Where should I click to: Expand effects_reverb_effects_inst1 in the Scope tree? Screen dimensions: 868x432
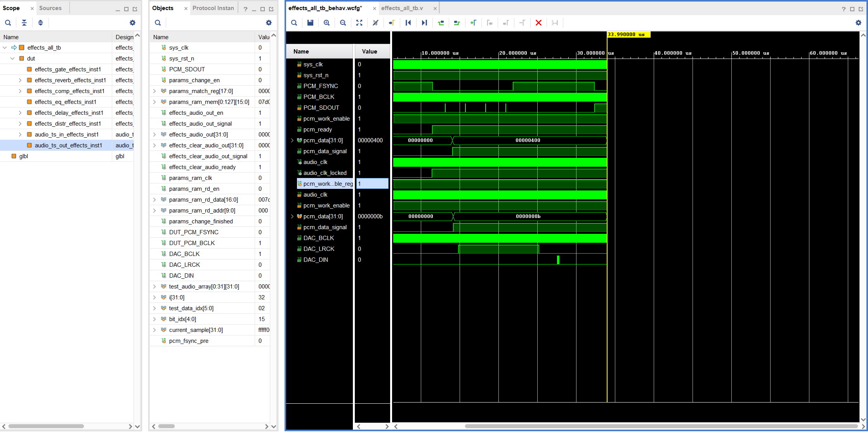(20, 80)
